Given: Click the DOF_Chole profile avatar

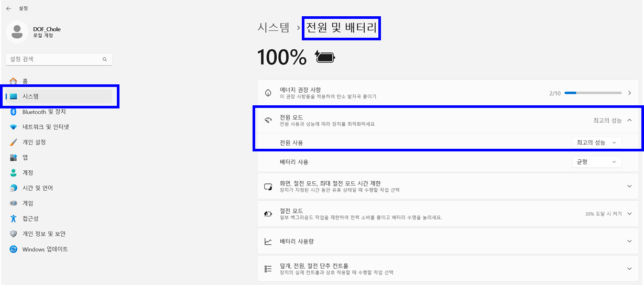Looking at the screenshot, I should click(x=17, y=32).
